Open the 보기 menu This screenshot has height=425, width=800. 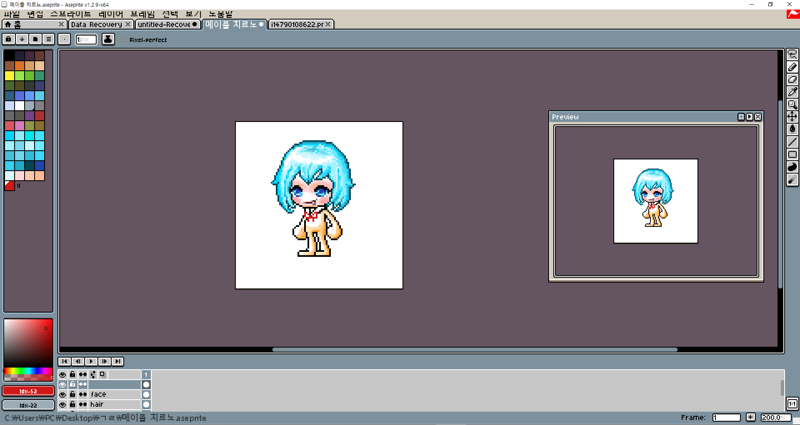pos(193,14)
